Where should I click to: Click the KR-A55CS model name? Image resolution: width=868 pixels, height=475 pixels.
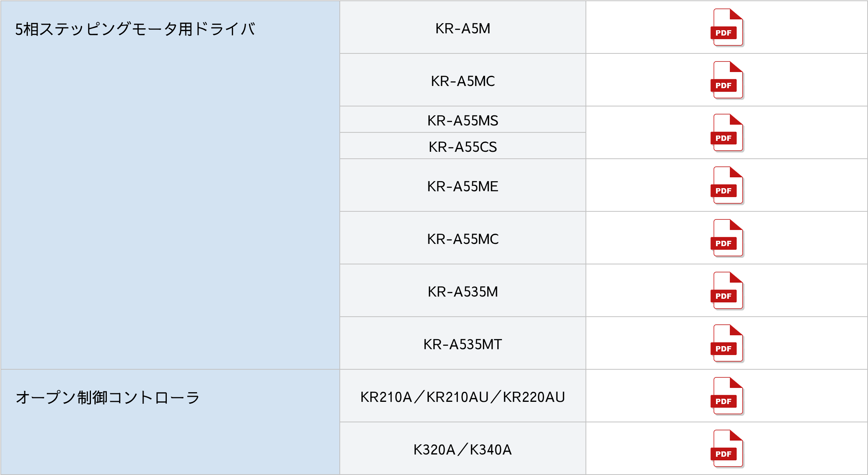462,147
